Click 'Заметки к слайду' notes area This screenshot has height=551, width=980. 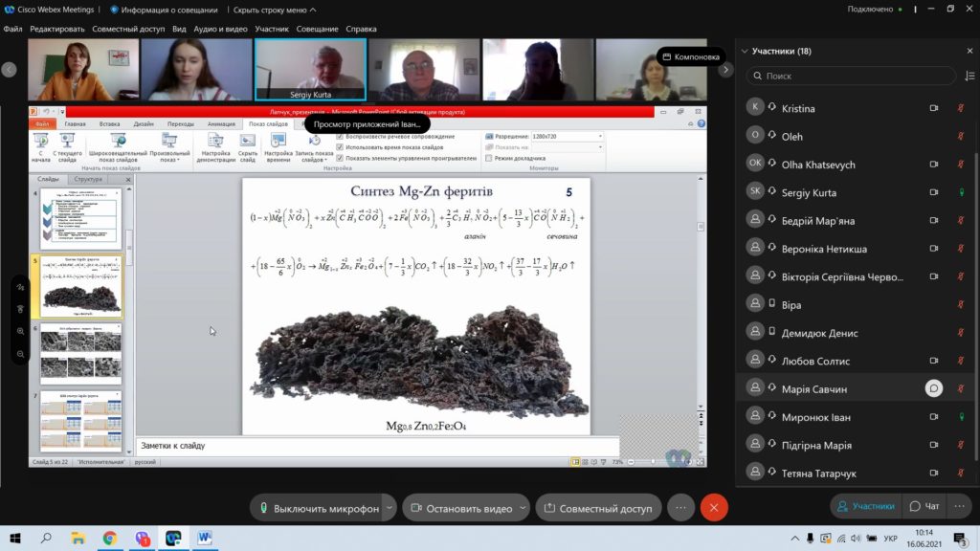pyautogui.click(x=377, y=446)
